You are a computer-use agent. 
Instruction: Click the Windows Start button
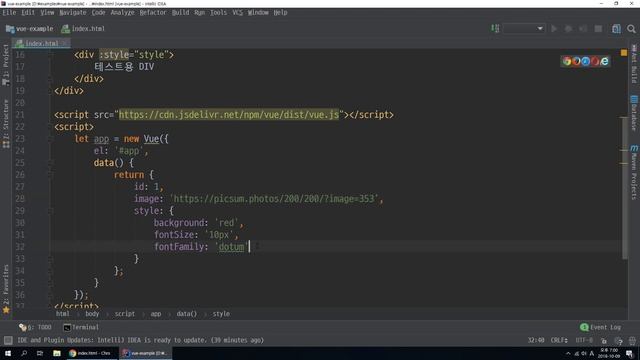[x=8, y=353]
